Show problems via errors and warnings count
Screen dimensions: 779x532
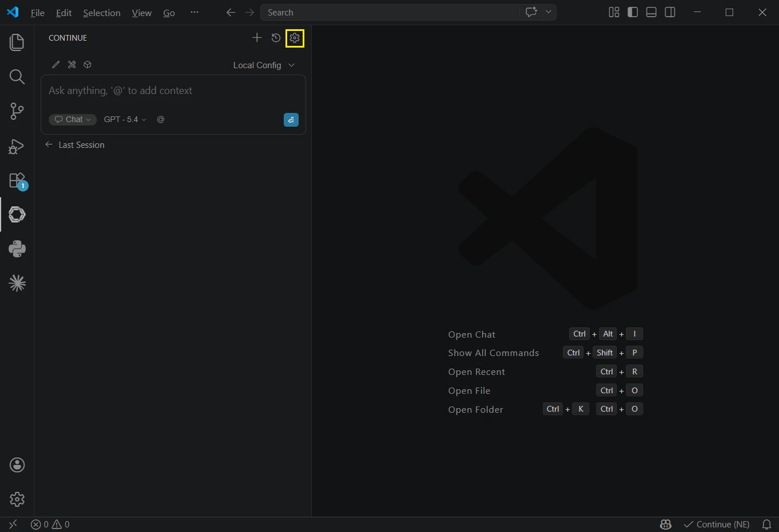point(50,525)
